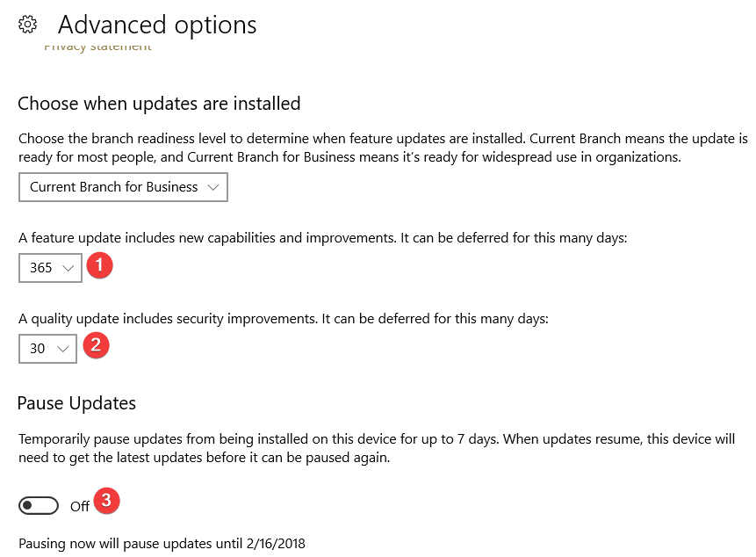Click the settings gear icon
The image size is (756, 557).
[27, 24]
